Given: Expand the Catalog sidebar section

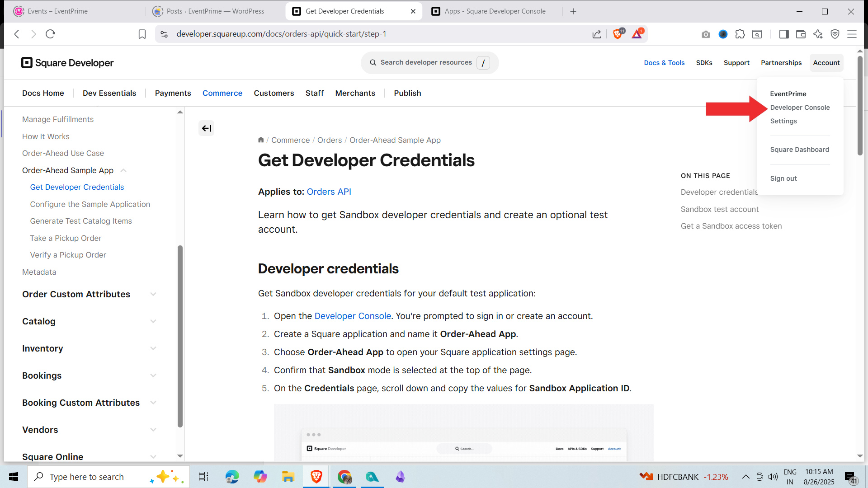Looking at the screenshot, I should click(153, 321).
